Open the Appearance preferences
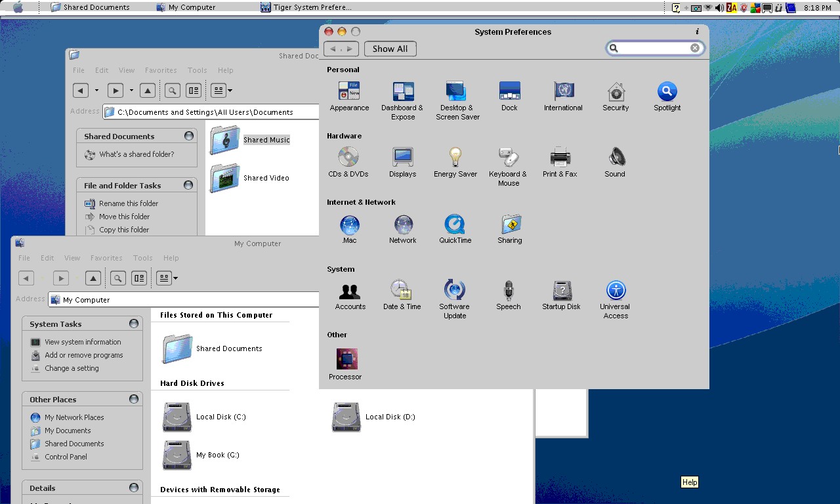Viewport: 840px width, 504px height. coord(349,96)
